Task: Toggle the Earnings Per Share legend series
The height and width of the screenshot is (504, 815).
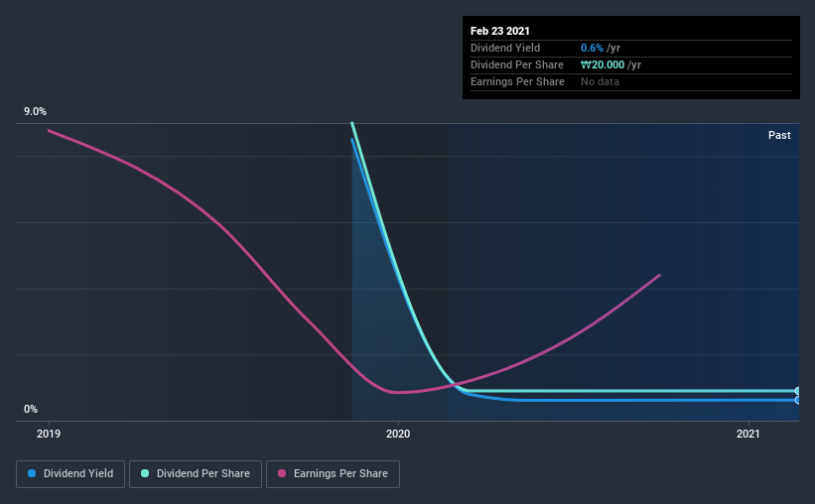Action: 333,474
